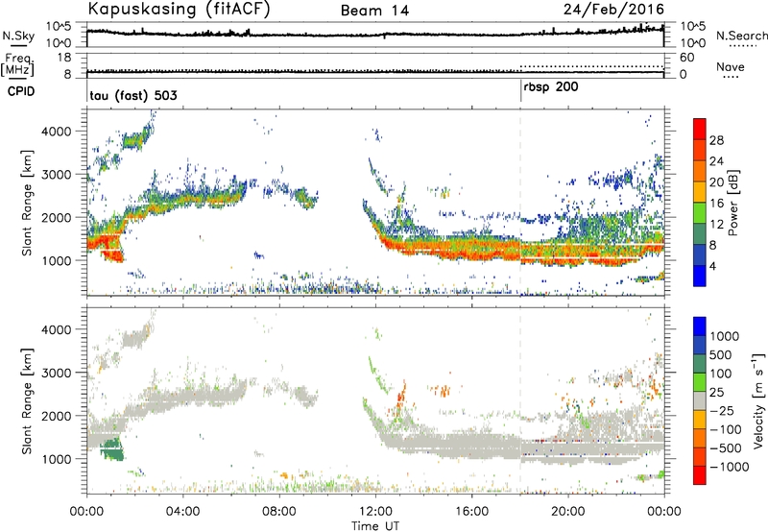
Task: Pick the blue bottom segment of Power colorbar
Action: [700, 276]
